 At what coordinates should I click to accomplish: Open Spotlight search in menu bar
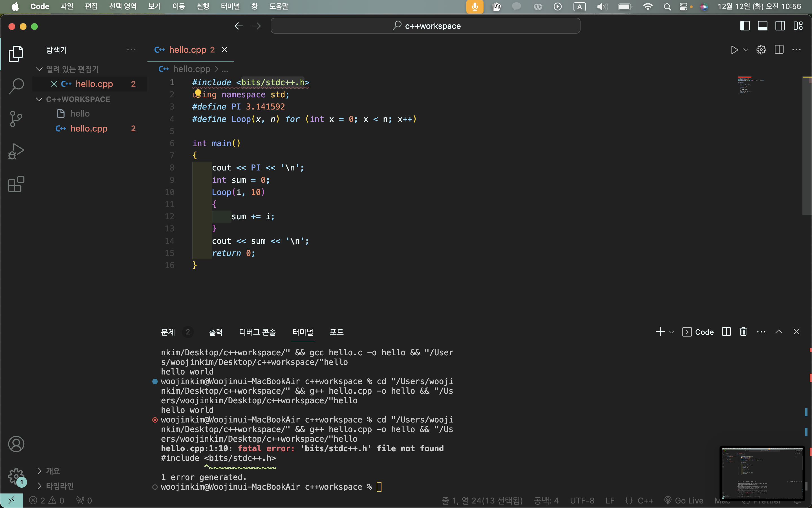point(667,6)
